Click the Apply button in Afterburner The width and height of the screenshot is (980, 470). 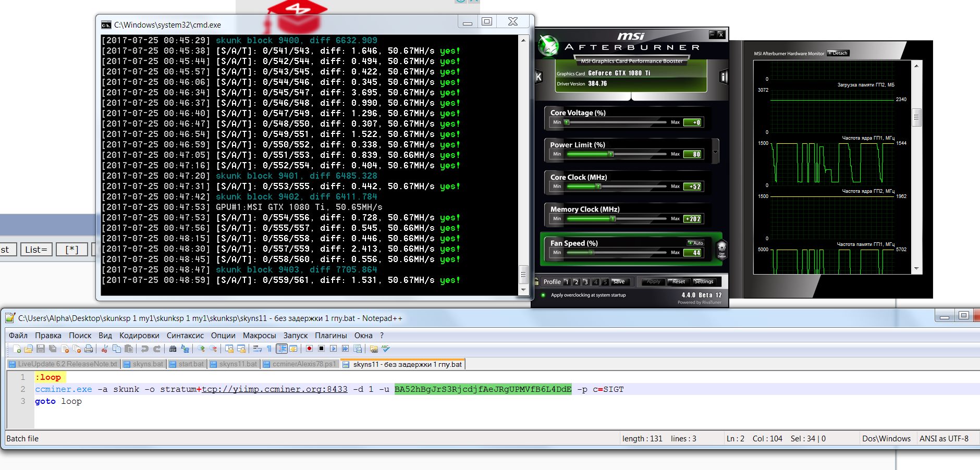point(653,282)
